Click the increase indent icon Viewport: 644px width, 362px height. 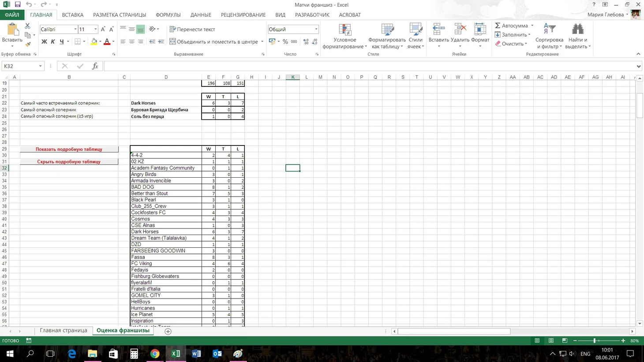pos(161,41)
